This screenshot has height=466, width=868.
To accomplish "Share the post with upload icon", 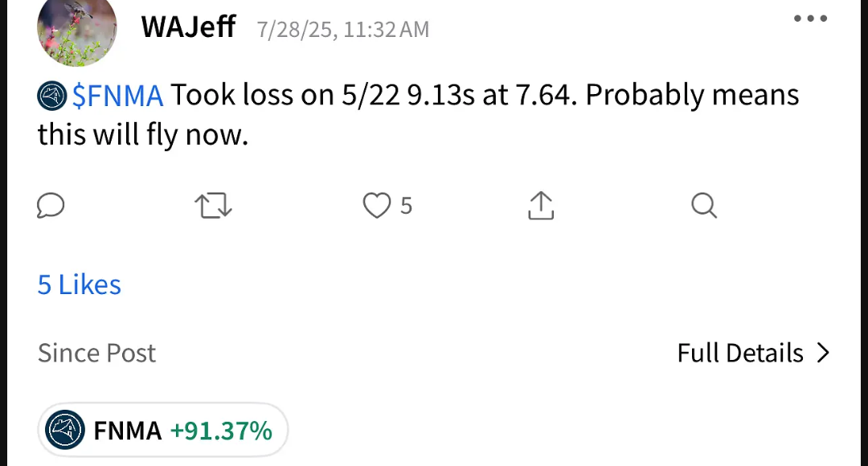I will click(x=541, y=206).
